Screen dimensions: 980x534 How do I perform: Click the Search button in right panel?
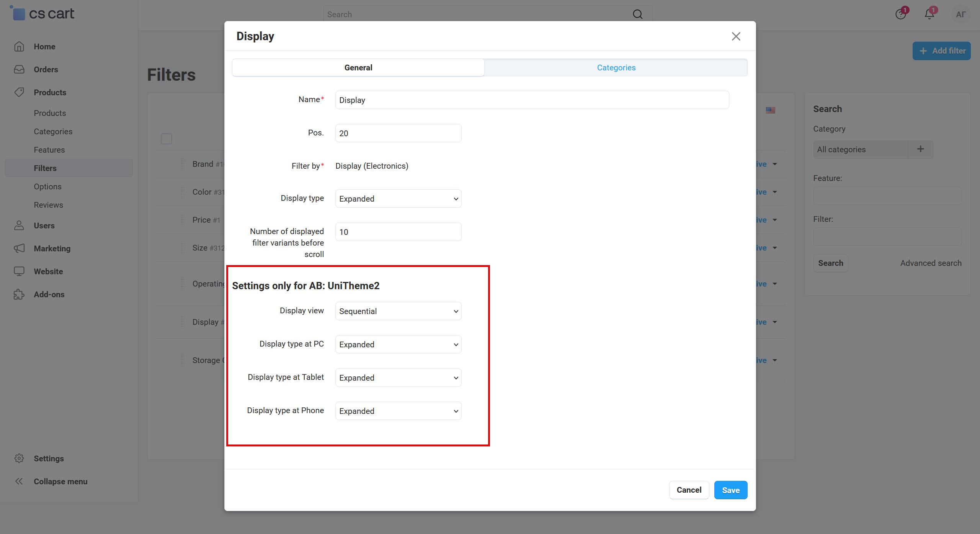[831, 263]
